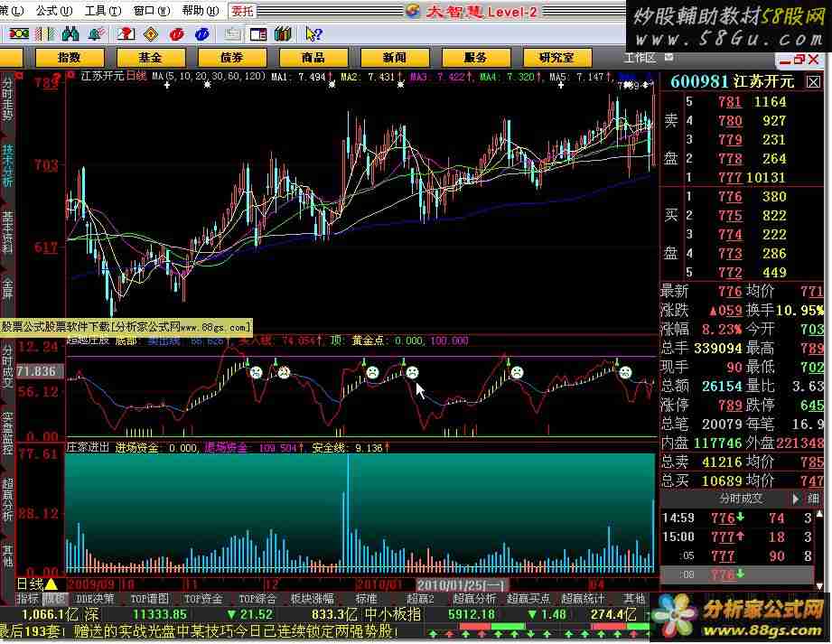Image resolution: width=832 pixels, height=644 pixels.
Task: Click the yellow triangle beside 日线
Action: tap(51, 584)
